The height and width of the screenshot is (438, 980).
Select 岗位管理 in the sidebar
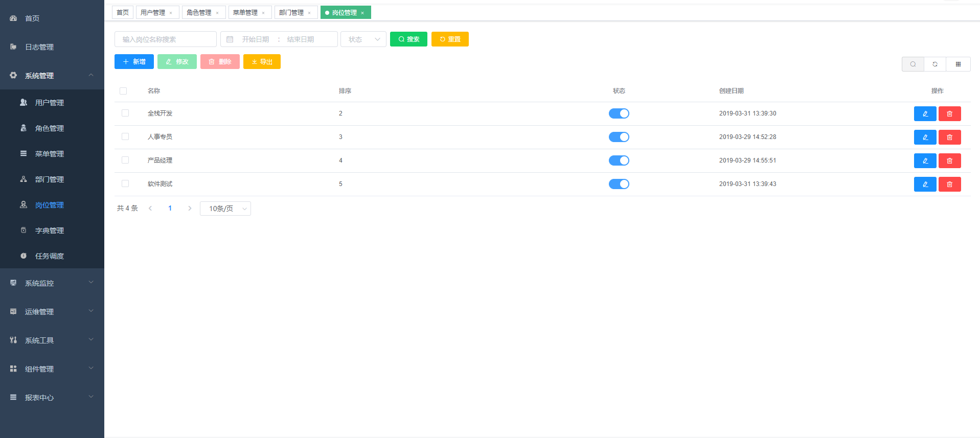[x=52, y=204]
